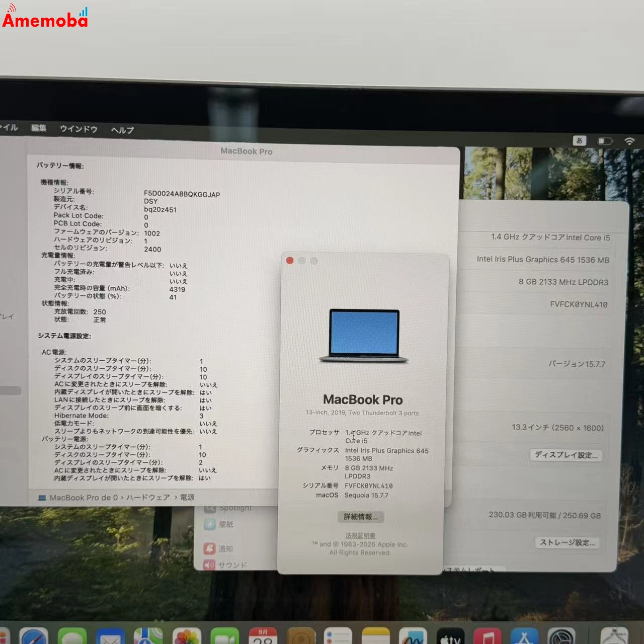Select MacBook Pro de 0 in path bar
The image size is (644, 644).
pyautogui.click(x=84, y=498)
